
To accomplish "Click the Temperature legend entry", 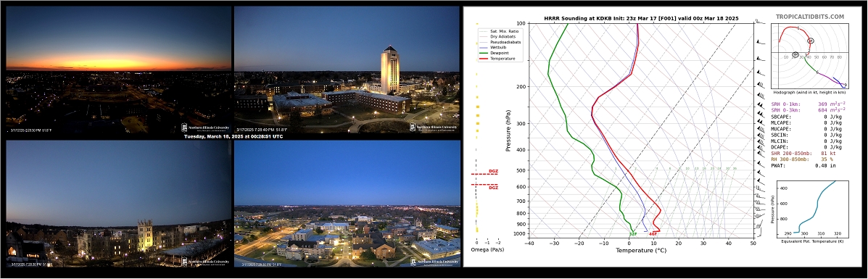I will click(503, 59).
